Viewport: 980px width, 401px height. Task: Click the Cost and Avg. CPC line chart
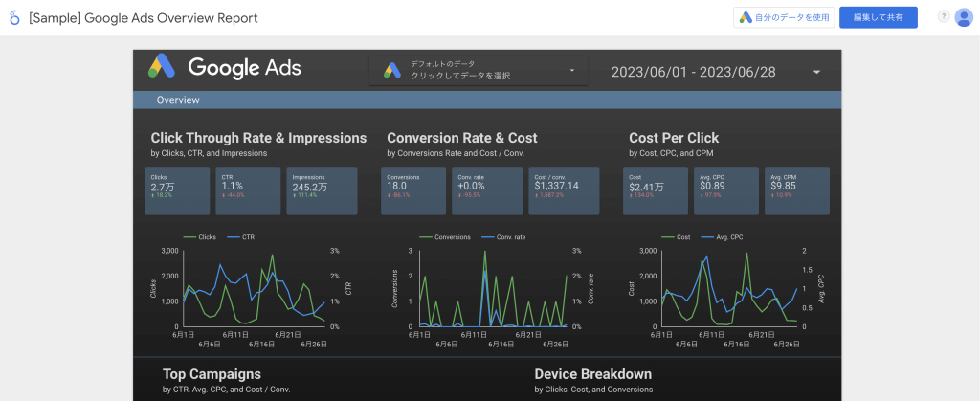728,290
